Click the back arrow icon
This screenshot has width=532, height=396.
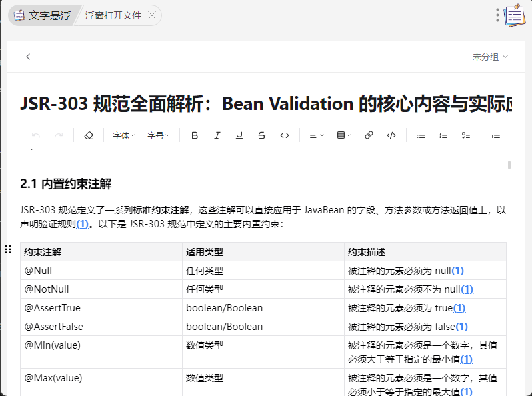tap(28, 57)
